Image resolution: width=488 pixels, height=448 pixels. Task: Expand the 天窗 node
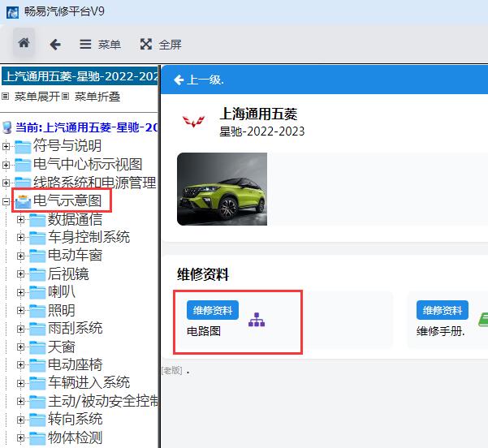coord(20,347)
